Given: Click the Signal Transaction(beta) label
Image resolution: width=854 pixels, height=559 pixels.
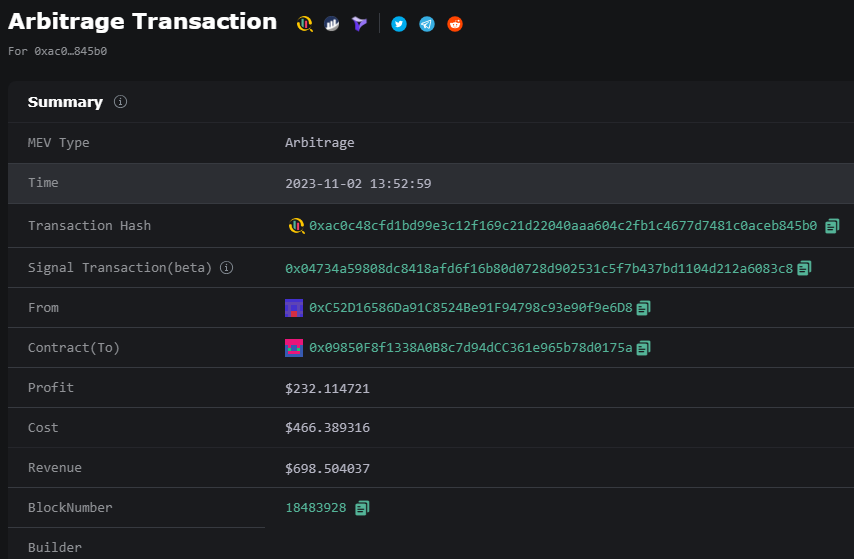Looking at the screenshot, I should point(120,268).
